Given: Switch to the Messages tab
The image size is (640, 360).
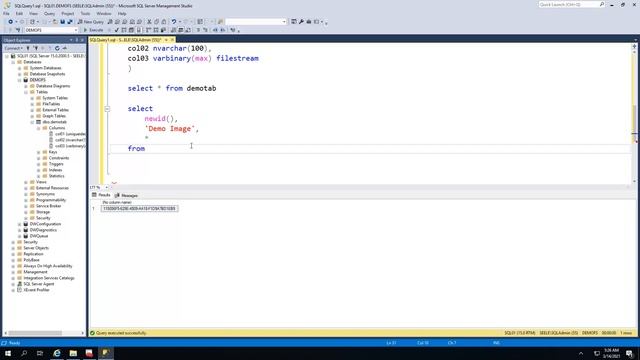Looking at the screenshot, I should coord(126,196).
